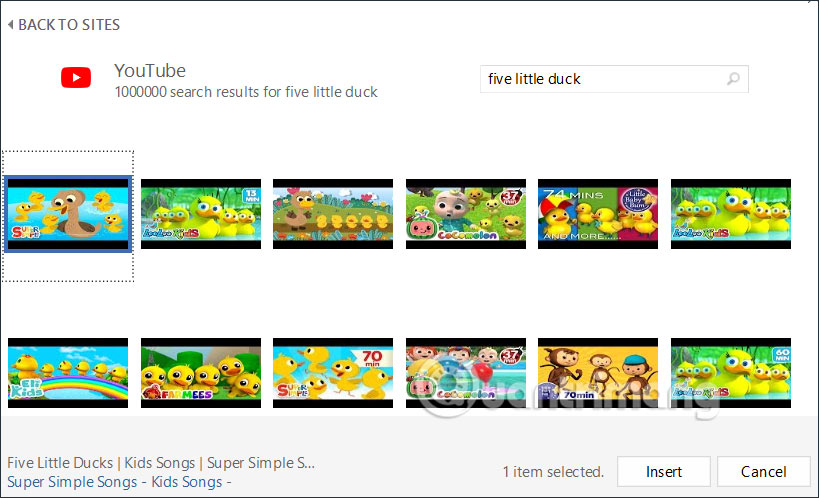Click the search magnifier icon
Viewport: 819px width, 498px height.
(733, 79)
